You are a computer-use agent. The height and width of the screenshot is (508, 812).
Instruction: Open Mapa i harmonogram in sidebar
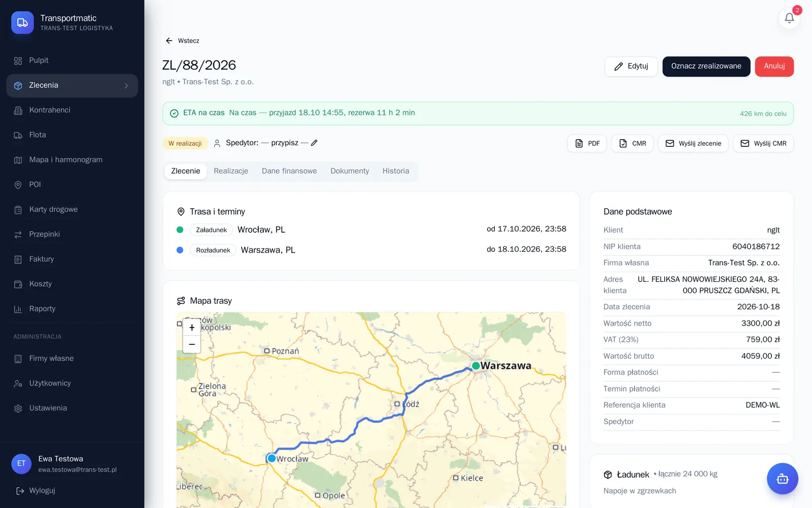[72, 160]
